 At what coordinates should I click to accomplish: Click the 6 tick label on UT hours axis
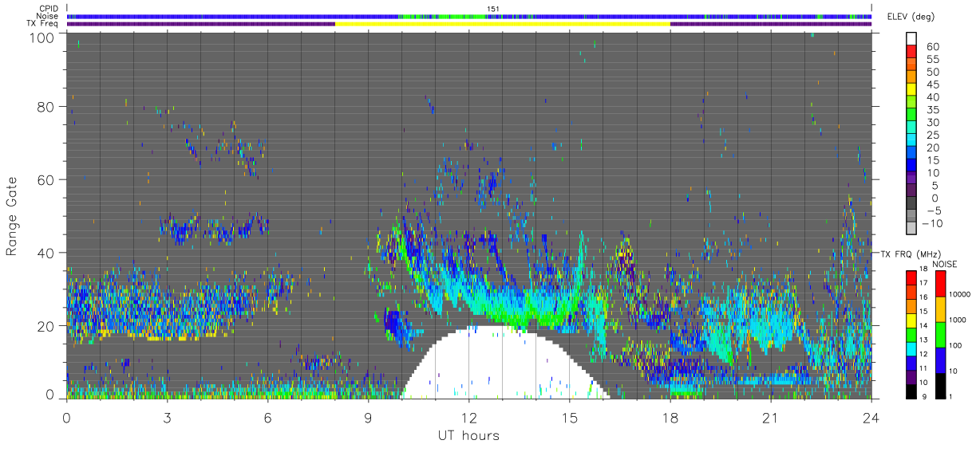point(267,419)
